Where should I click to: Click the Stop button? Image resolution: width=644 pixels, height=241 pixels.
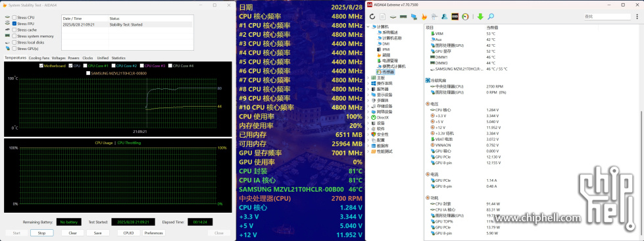pyautogui.click(x=41, y=233)
